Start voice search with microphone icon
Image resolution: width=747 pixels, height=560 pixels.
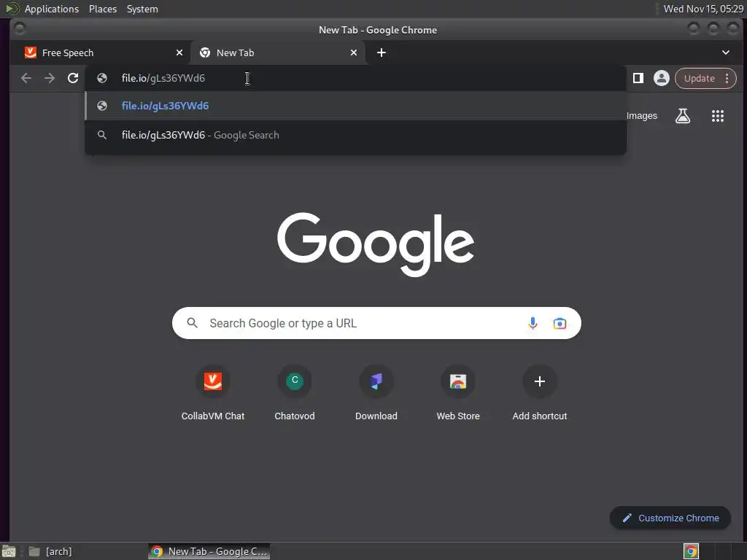pos(533,323)
